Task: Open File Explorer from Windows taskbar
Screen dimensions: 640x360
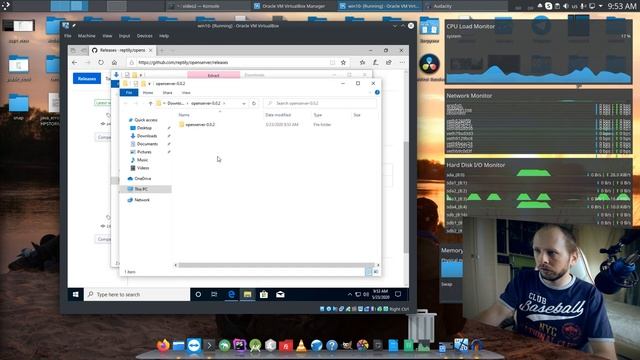Action: (x=247, y=294)
